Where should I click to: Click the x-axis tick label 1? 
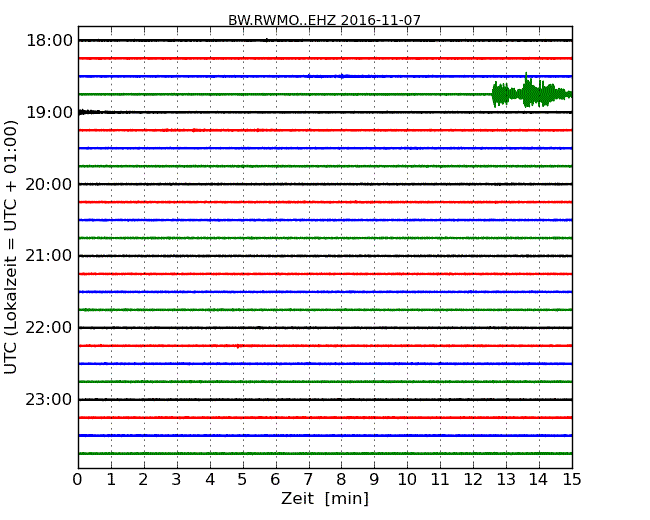[x=111, y=480]
